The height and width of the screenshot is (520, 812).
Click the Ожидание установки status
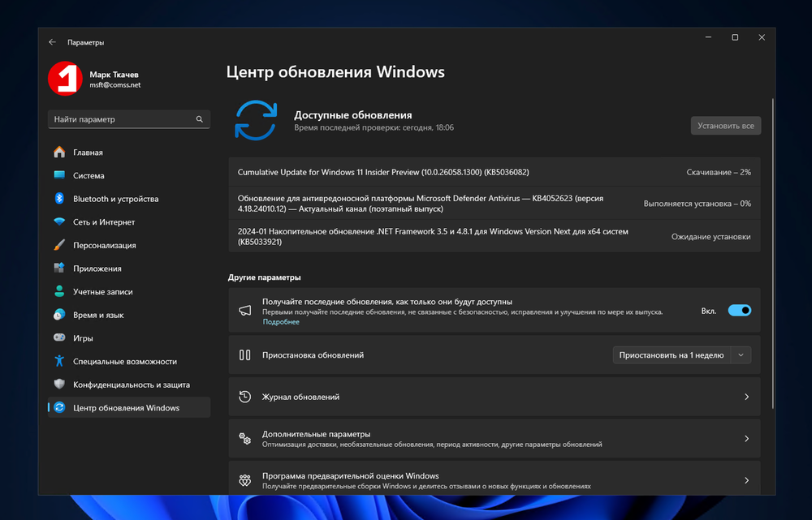tap(711, 236)
